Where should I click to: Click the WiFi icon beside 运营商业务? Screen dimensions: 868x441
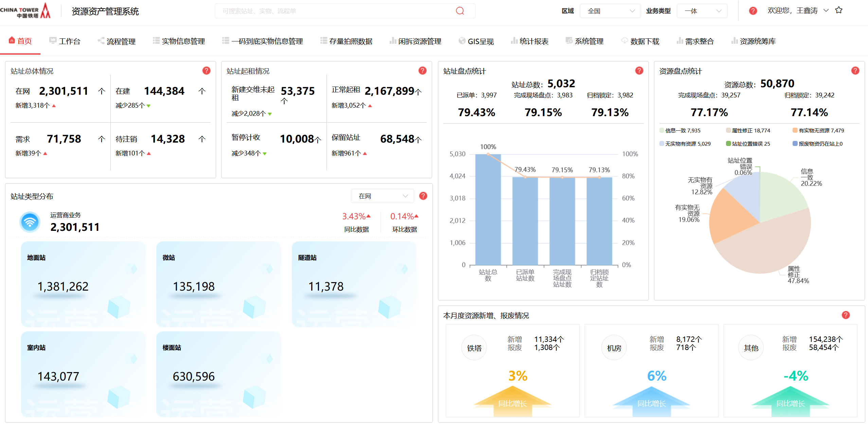pyautogui.click(x=30, y=222)
